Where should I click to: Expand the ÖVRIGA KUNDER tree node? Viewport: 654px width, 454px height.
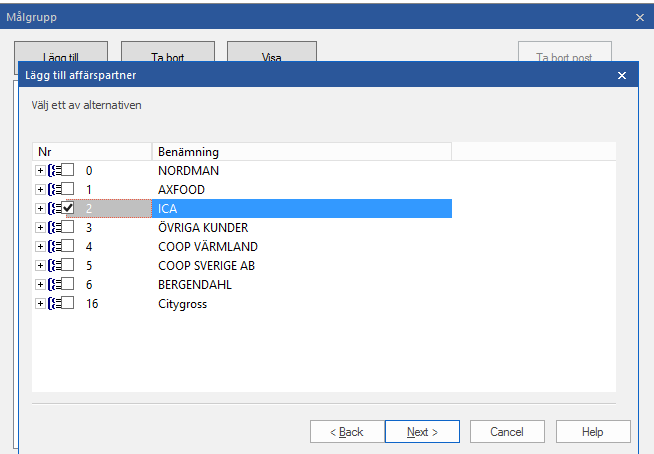[x=40, y=227]
